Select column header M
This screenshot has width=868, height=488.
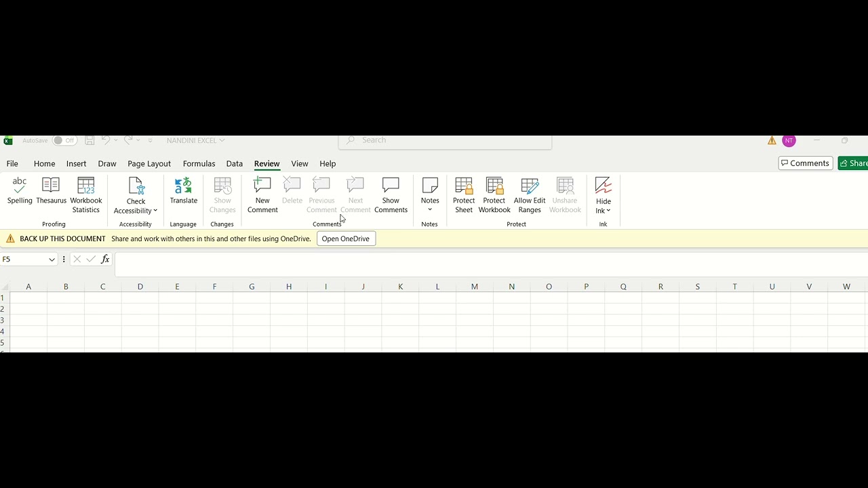pyautogui.click(x=475, y=287)
